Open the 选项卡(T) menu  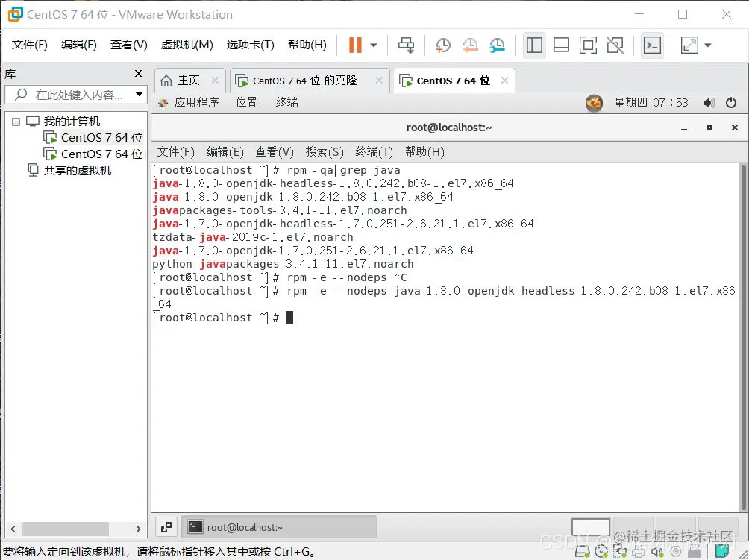251,45
